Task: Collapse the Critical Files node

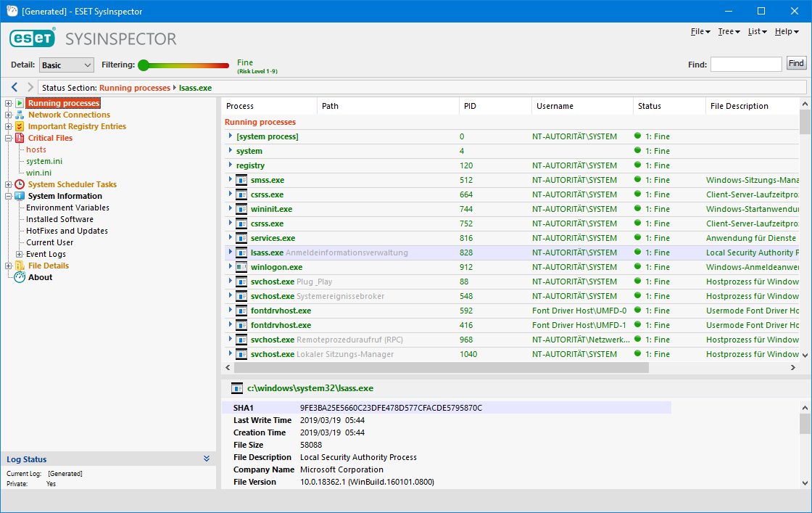Action: tap(8, 138)
